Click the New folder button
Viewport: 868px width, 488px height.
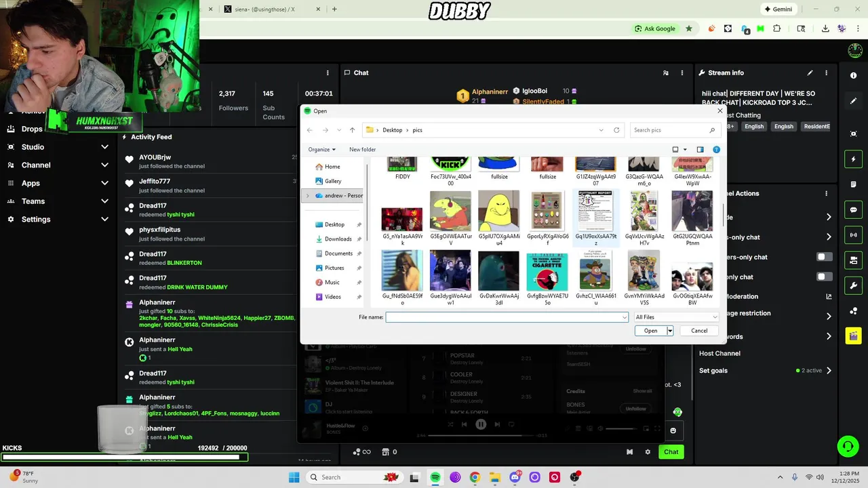[x=362, y=150]
